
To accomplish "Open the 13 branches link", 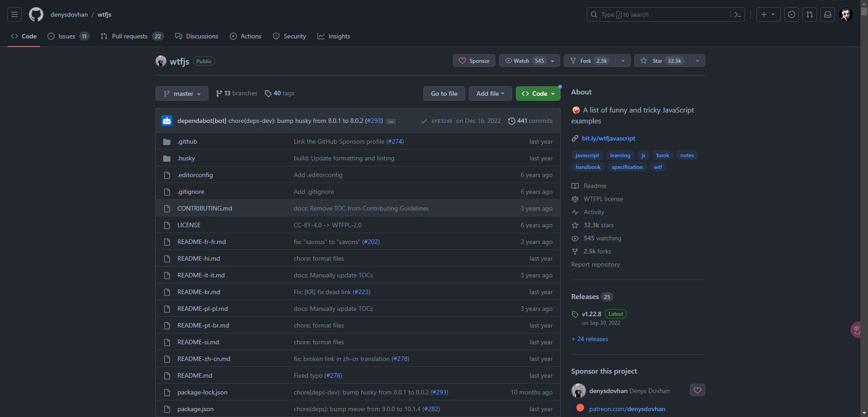I will coord(237,93).
